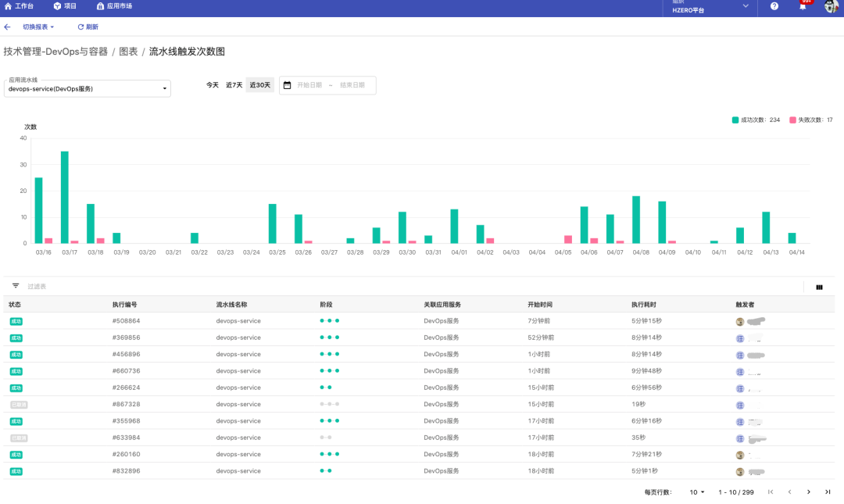Click the user avatar in header

(831, 6)
